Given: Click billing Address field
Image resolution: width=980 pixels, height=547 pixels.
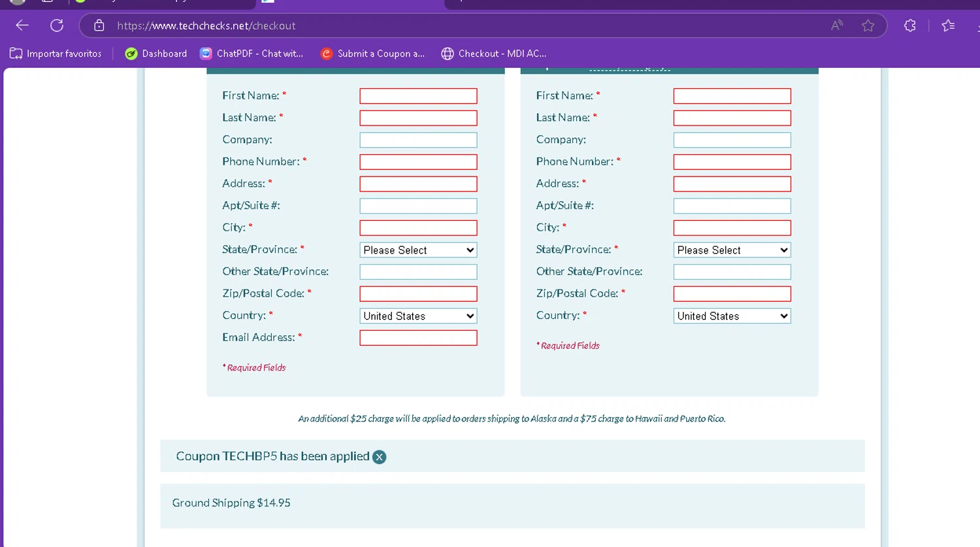Looking at the screenshot, I should click(418, 184).
